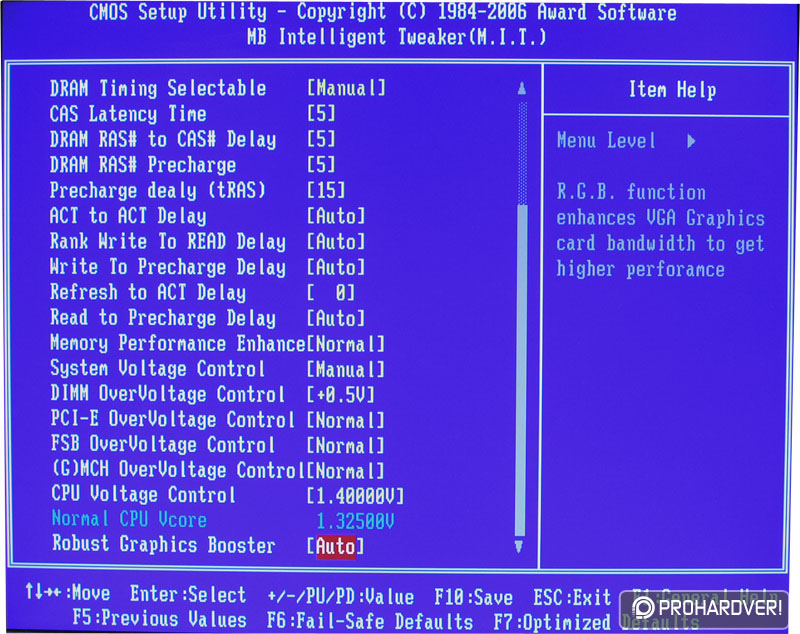Click the Menu Level label
Viewport: 800px width, 634px height.
[x=606, y=140]
